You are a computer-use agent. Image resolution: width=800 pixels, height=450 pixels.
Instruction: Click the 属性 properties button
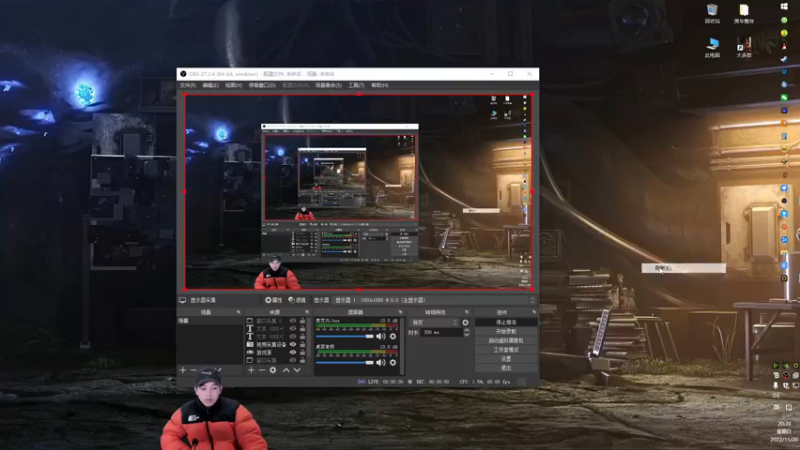tap(273, 300)
